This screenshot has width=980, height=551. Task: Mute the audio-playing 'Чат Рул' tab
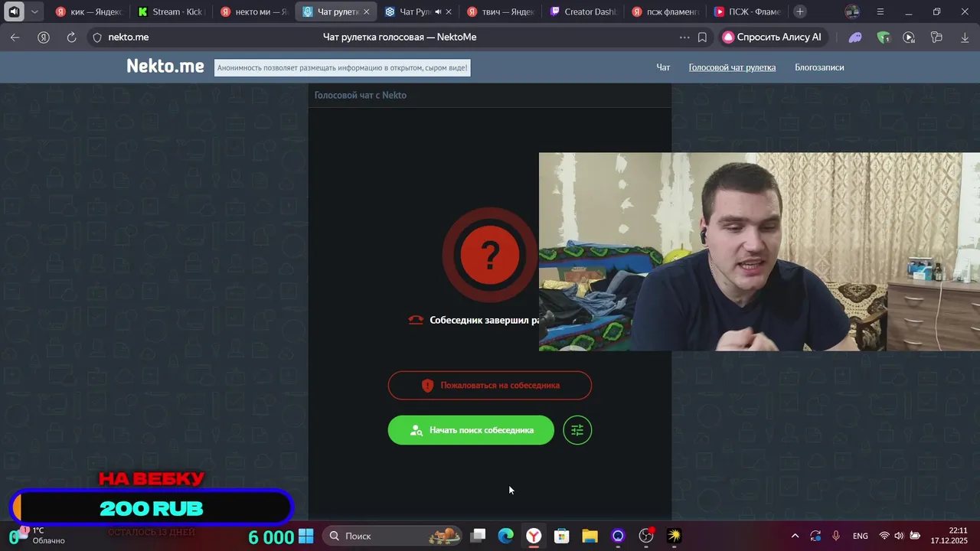coord(438,12)
